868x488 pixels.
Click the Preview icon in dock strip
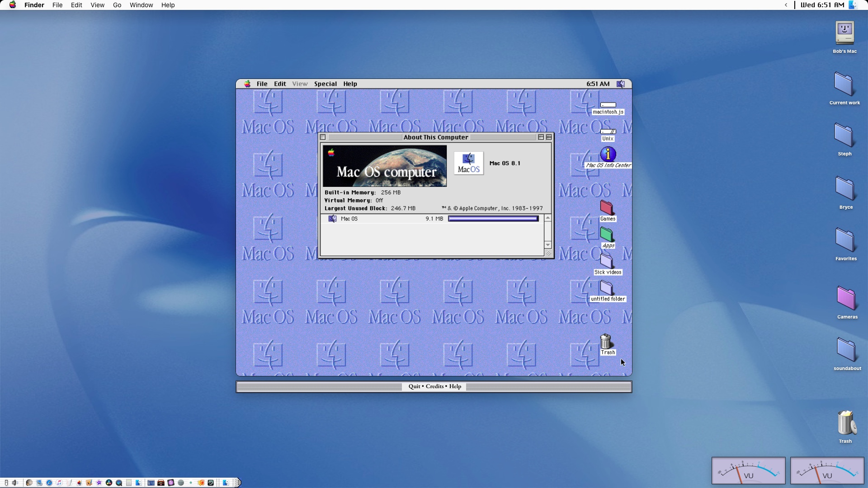click(x=39, y=483)
